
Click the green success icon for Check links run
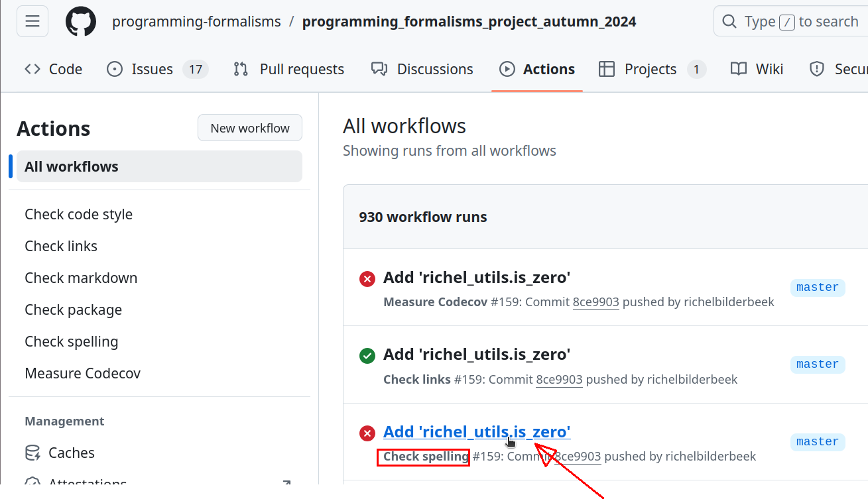point(367,356)
